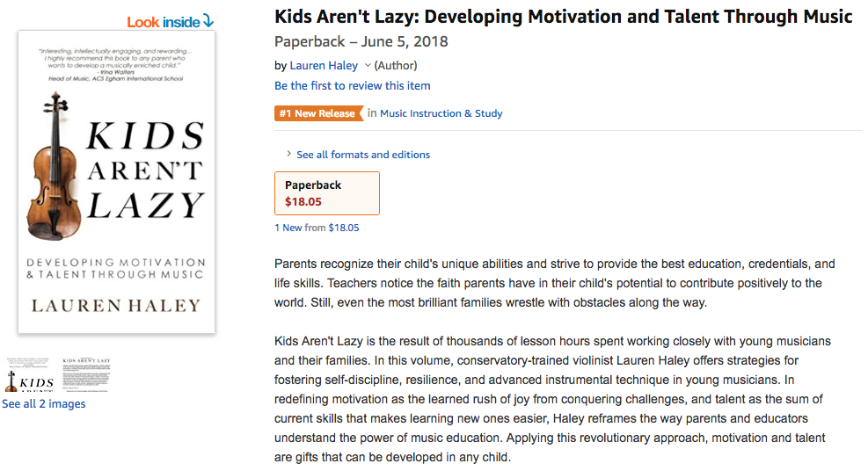
Task: Click the Look inside arrow icon
Action: pyautogui.click(x=208, y=21)
